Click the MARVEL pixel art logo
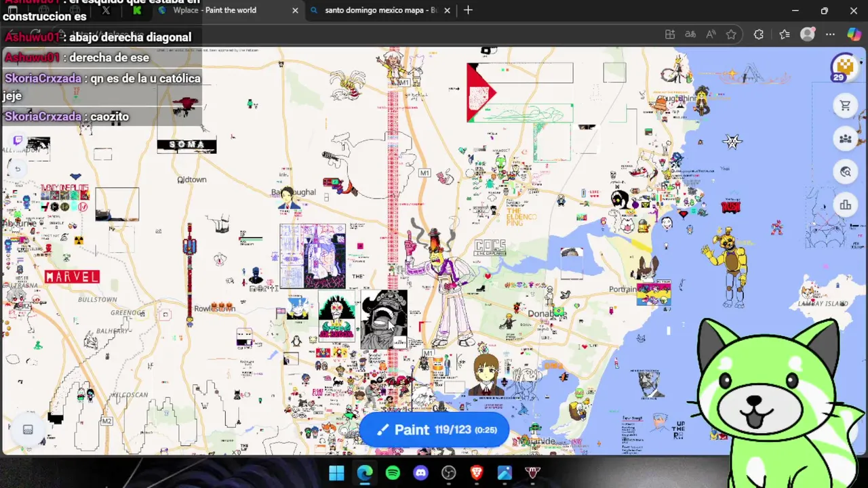868x488 pixels. 72,277
